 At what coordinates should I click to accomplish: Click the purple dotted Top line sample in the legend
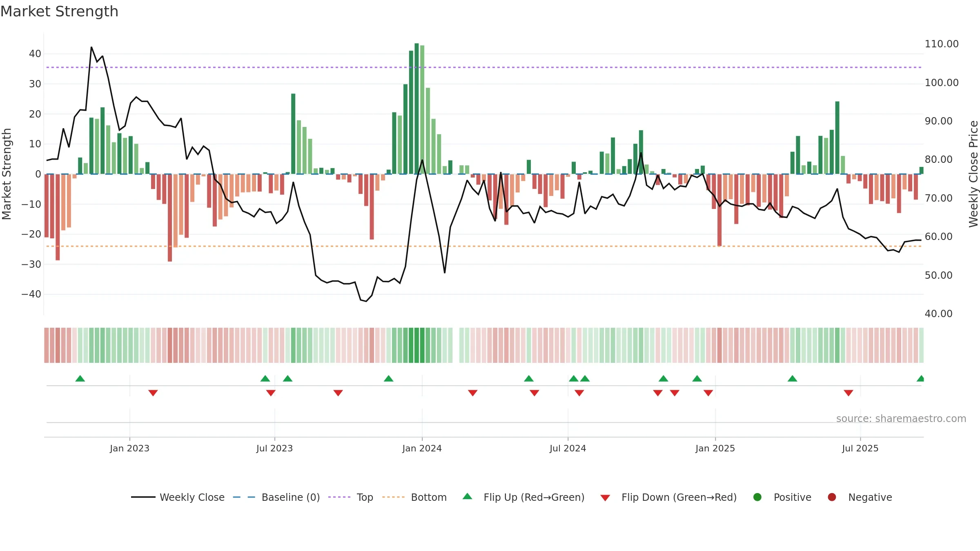[339, 497]
